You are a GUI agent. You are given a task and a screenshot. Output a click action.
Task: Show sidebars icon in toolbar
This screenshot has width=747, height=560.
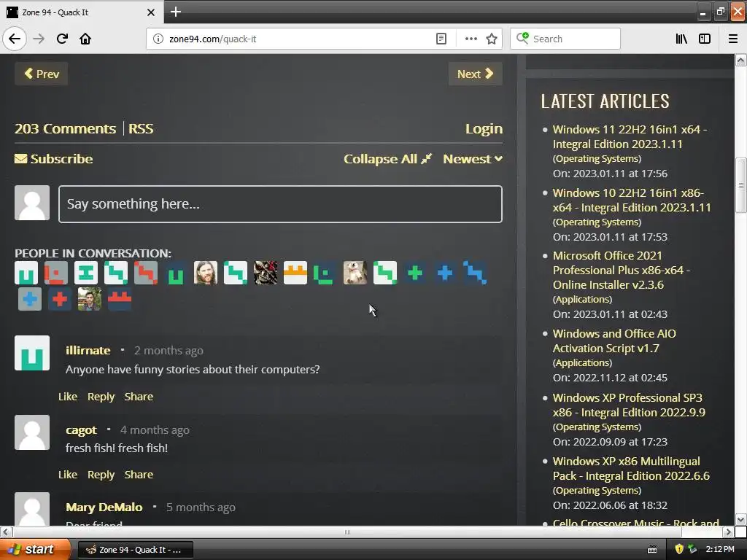coord(705,39)
